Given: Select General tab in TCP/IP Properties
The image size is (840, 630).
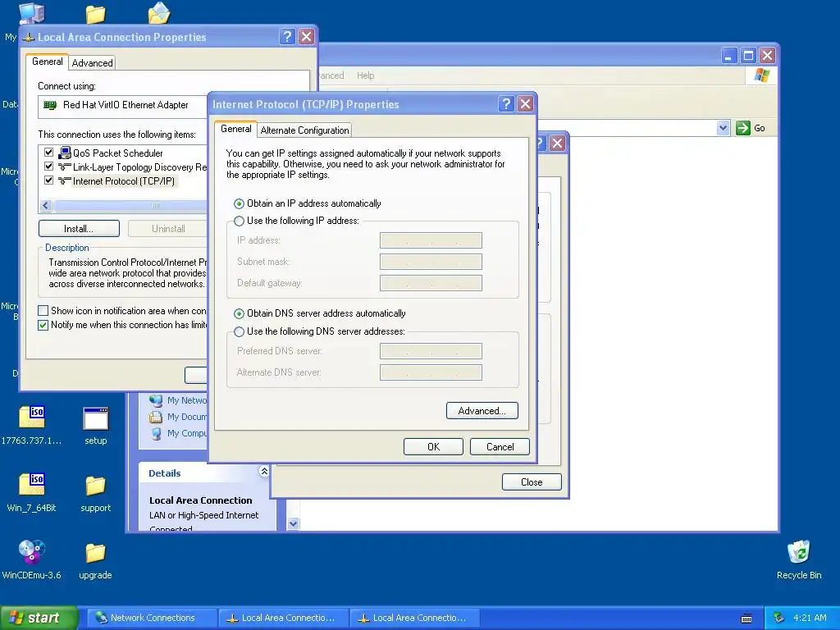Looking at the screenshot, I should [235, 129].
